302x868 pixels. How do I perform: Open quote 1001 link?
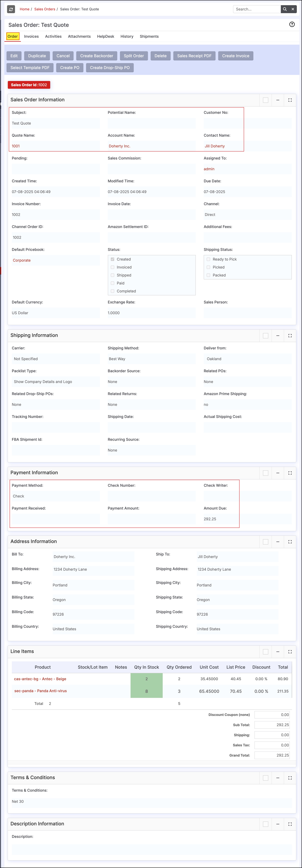click(x=16, y=146)
